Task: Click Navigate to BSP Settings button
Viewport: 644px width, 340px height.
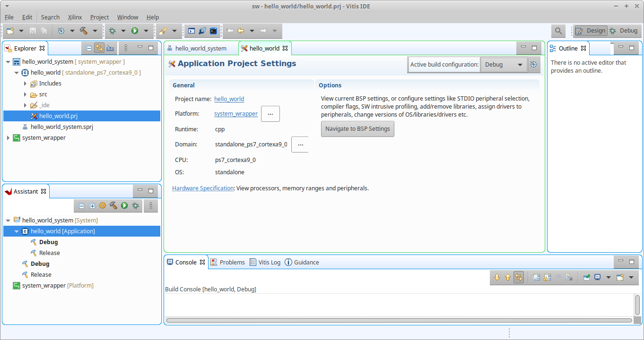Action: pos(357,129)
